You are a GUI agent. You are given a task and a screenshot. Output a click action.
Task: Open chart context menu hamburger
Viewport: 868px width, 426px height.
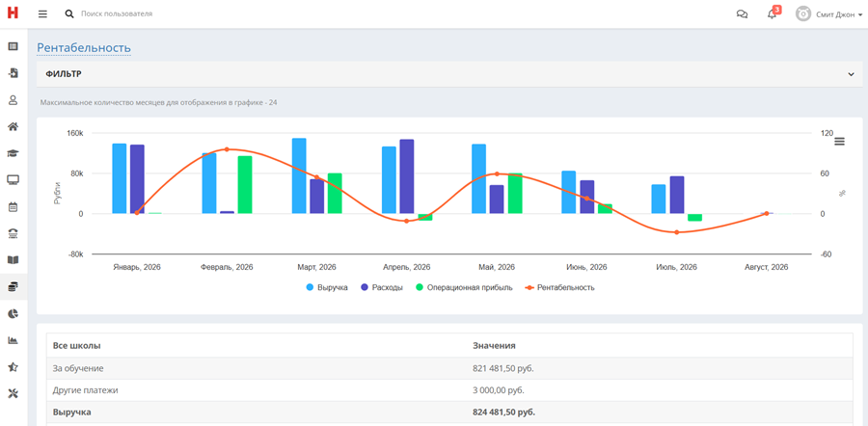click(x=840, y=141)
